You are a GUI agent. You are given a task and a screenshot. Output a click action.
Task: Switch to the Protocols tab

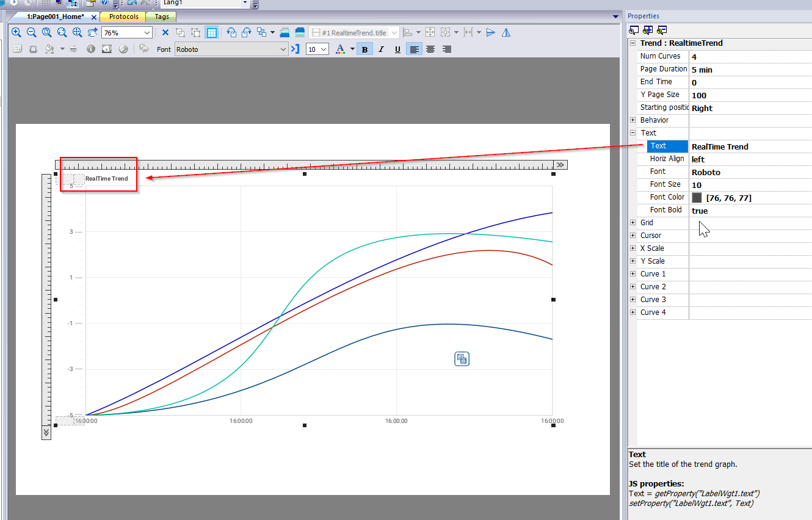(124, 16)
